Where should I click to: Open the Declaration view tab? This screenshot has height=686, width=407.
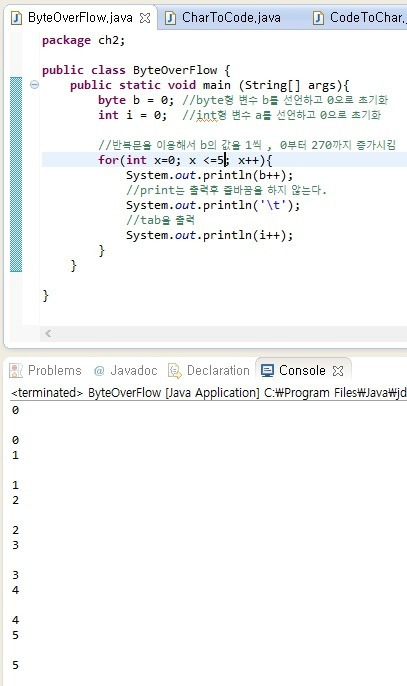[x=218, y=371]
